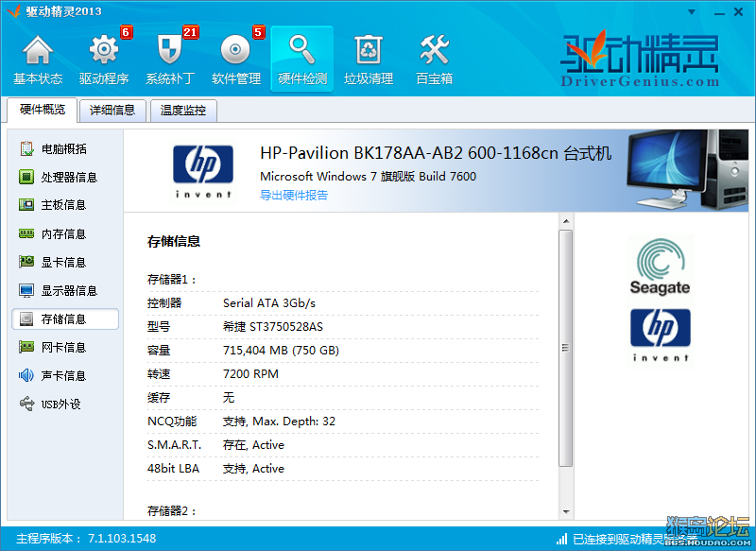Click the USB外设 USB icon
This screenshot has height=551, width=756.
point(26,404)
